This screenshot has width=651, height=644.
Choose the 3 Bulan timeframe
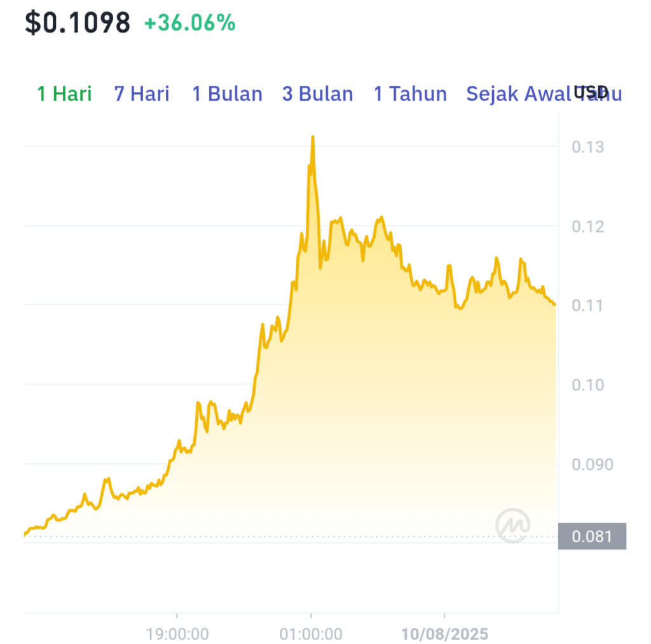point(318,94)
